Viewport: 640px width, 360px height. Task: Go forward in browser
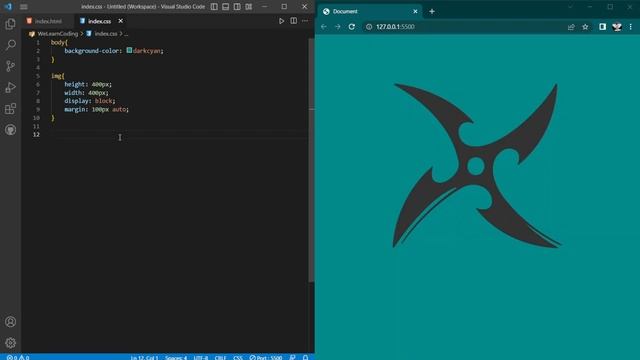tap(338, 27)
